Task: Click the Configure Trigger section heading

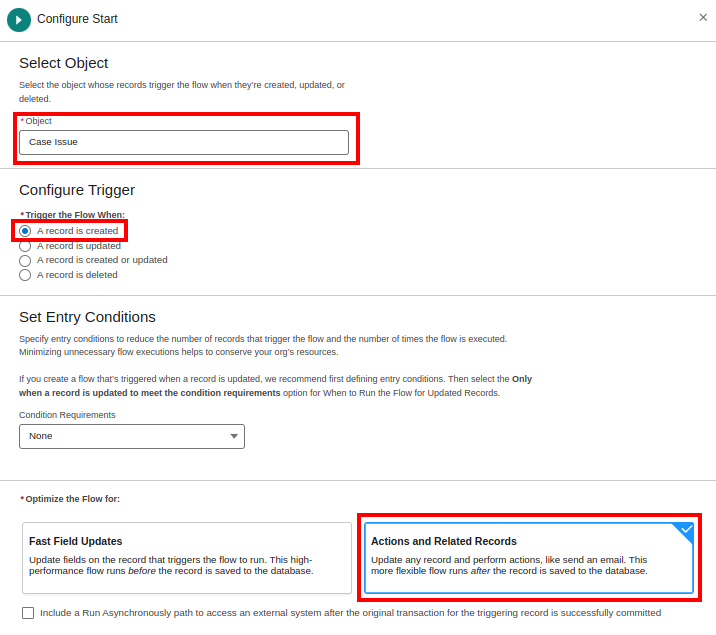Action: coord(77,190)
